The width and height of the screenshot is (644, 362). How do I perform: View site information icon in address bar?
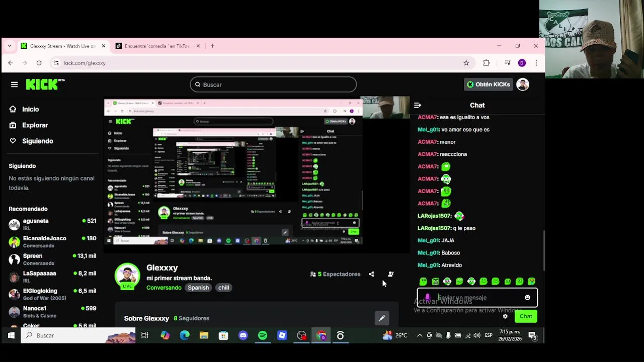(x=56, y=63)
